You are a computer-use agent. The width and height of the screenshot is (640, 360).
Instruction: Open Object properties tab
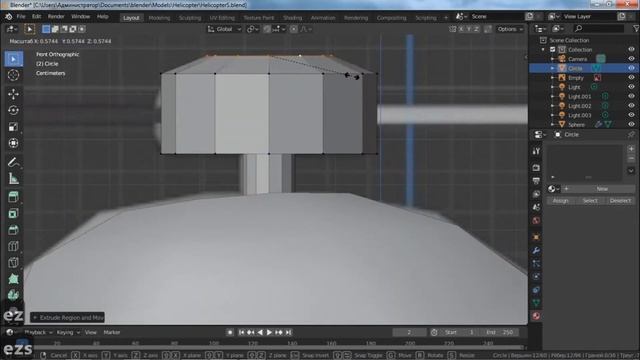[x=536, y=237]
